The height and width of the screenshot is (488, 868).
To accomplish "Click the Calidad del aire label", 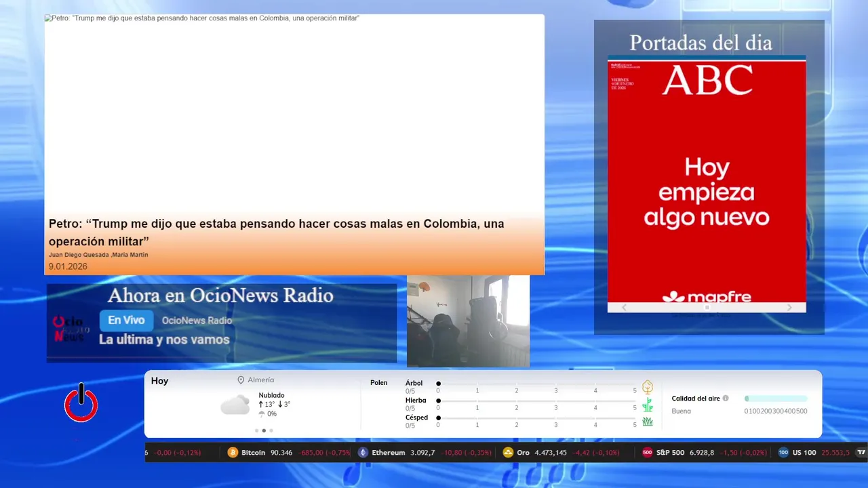I will tap(696, 399).
